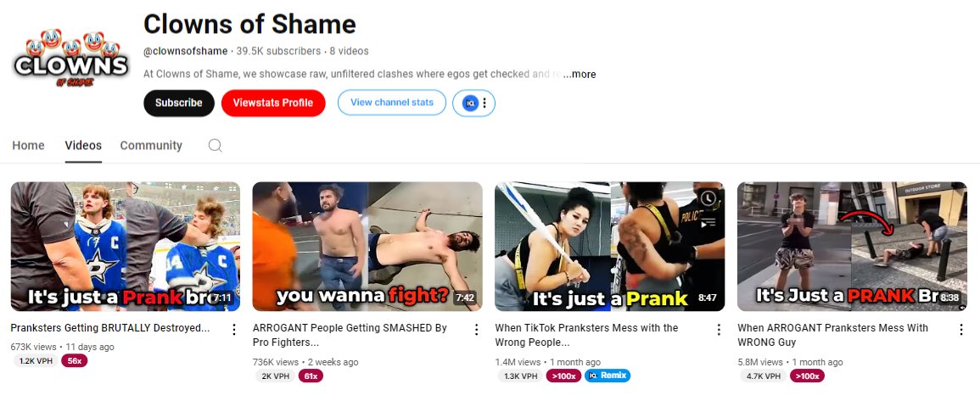Click the View channel stats button
Screen dimensions: 980x401
click(x=392, y=103)
